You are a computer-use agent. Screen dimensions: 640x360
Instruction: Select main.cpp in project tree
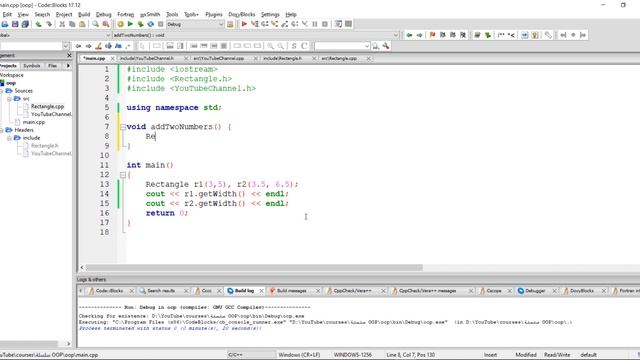[33, 122]
